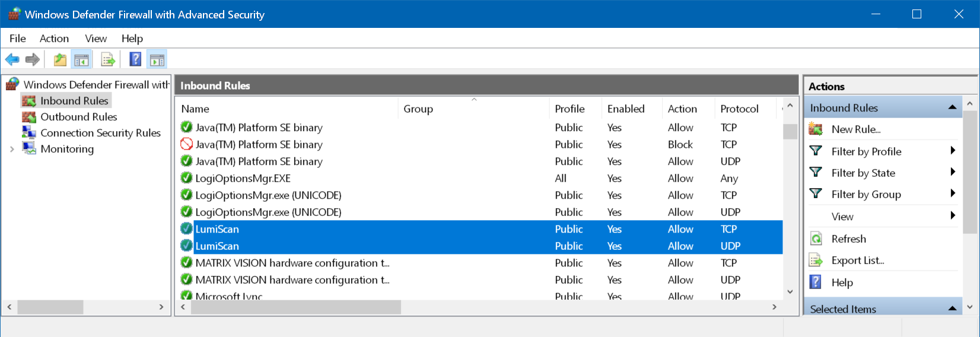
Task: Select the LogiOptionsMgr.EXE rule
Action: (480, 178)
